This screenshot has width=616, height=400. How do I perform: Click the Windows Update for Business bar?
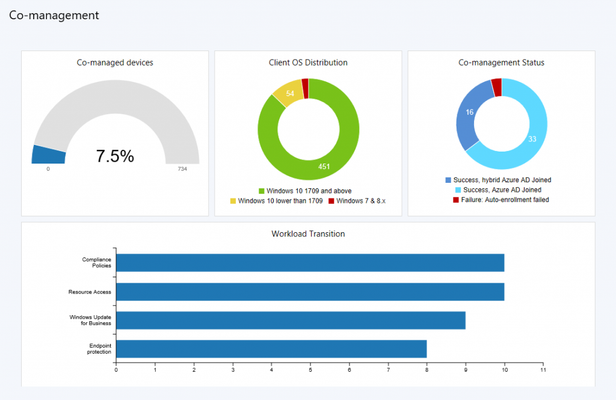coord(291,320)
